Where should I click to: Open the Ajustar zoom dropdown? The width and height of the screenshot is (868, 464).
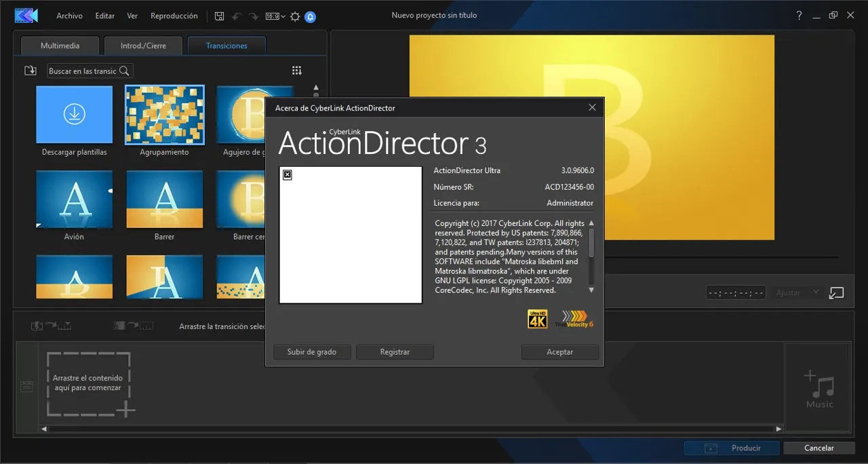click(x=797, y=292)
